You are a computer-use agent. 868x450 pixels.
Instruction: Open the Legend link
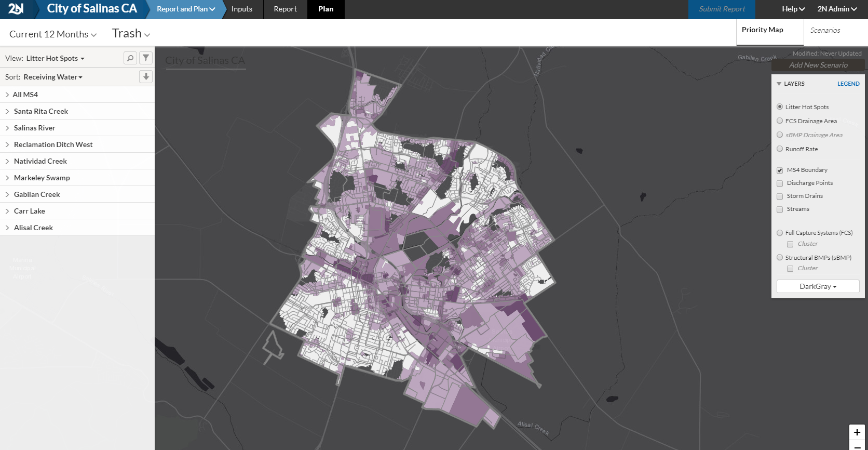tap(848, 84)
